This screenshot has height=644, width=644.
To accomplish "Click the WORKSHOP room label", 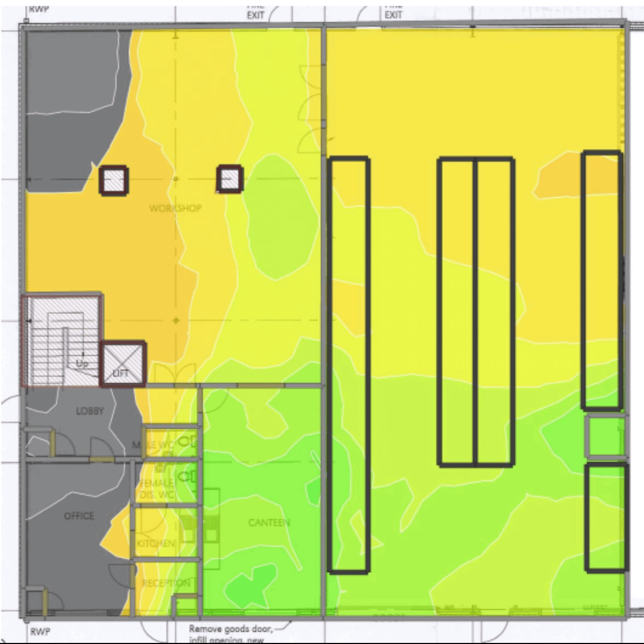I will coord(175,208).
